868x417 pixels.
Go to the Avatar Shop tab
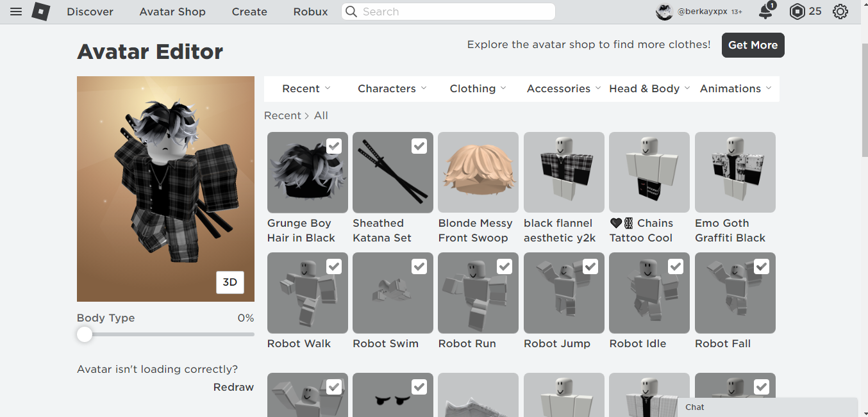(172, 12)
